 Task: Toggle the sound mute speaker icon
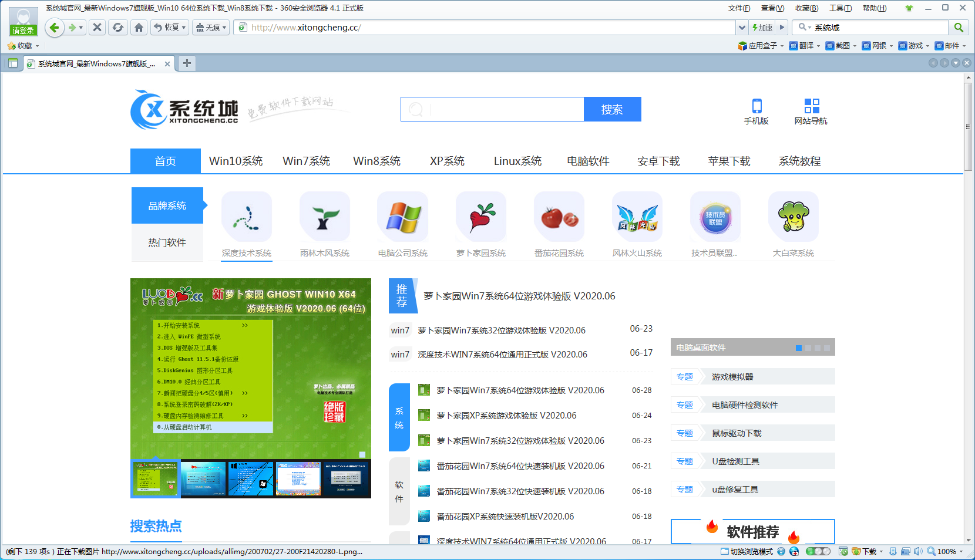pos(917,551)
